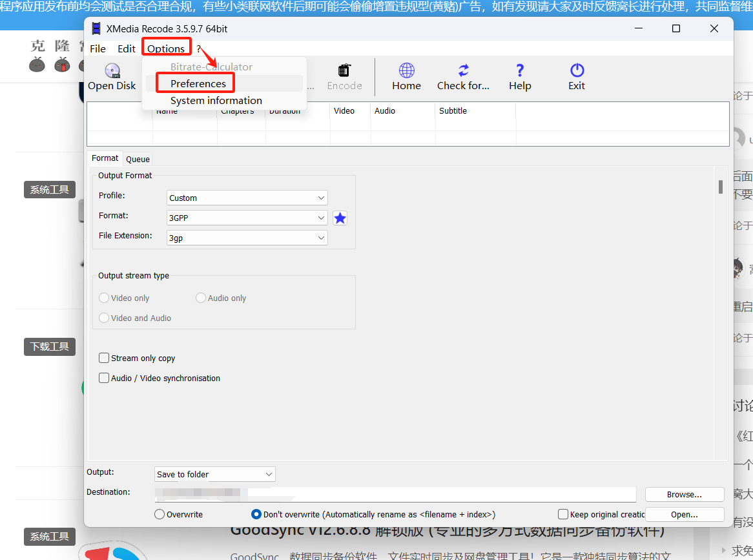Click the vertical scrollbar in the Format panel
Viewport: 753px width, 560px height.
720,187
